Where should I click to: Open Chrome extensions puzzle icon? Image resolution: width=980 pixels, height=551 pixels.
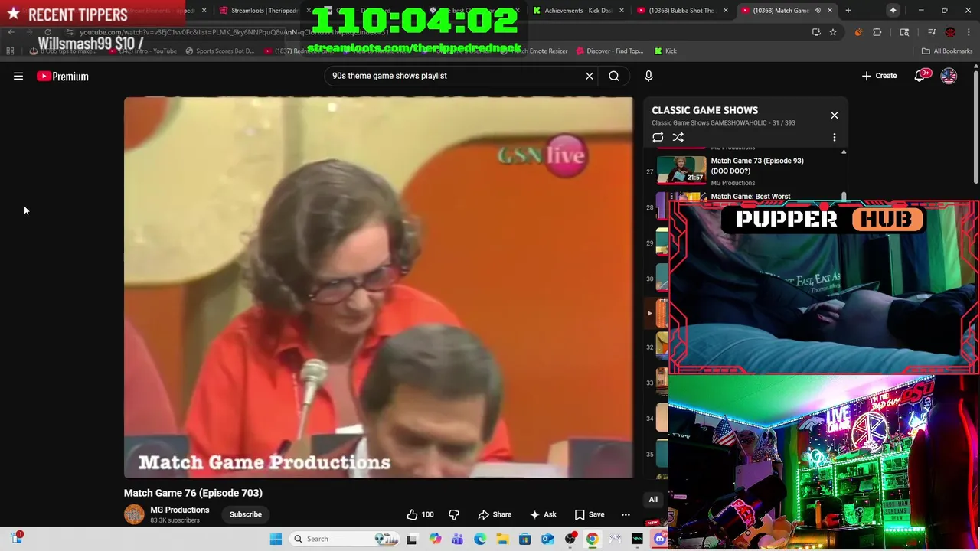[877, 32]
